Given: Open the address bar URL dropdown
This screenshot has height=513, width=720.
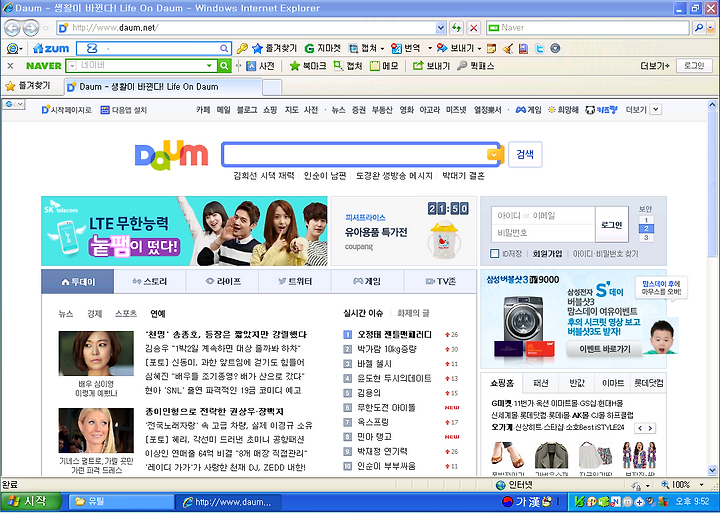Looking at the screenshot, I should pos(441,28).
